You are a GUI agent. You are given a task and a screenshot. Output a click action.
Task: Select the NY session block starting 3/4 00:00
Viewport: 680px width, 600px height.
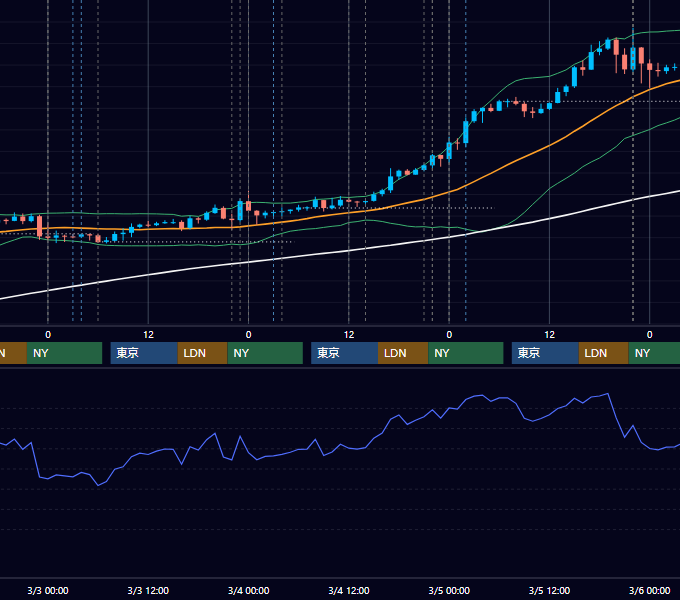265,353
